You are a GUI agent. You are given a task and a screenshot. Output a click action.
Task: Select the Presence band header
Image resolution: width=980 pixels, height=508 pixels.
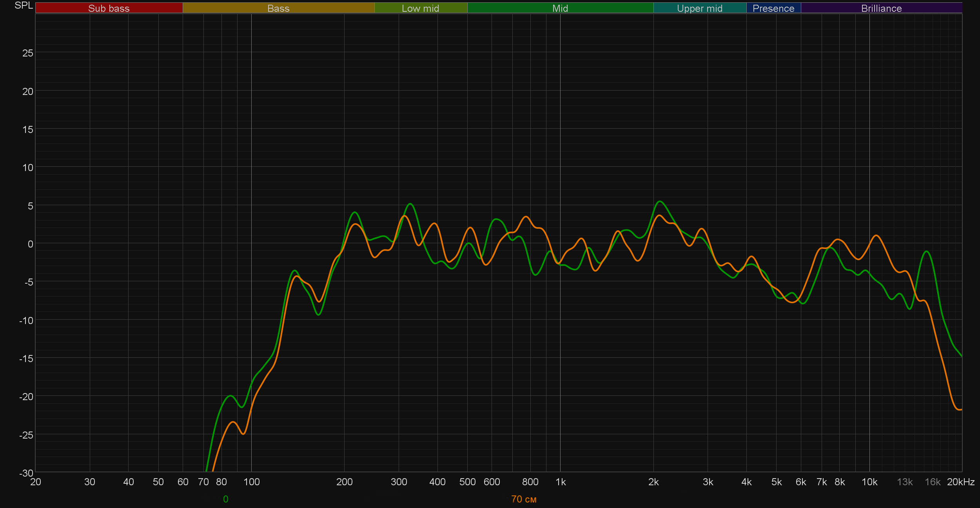coord(773,8)
